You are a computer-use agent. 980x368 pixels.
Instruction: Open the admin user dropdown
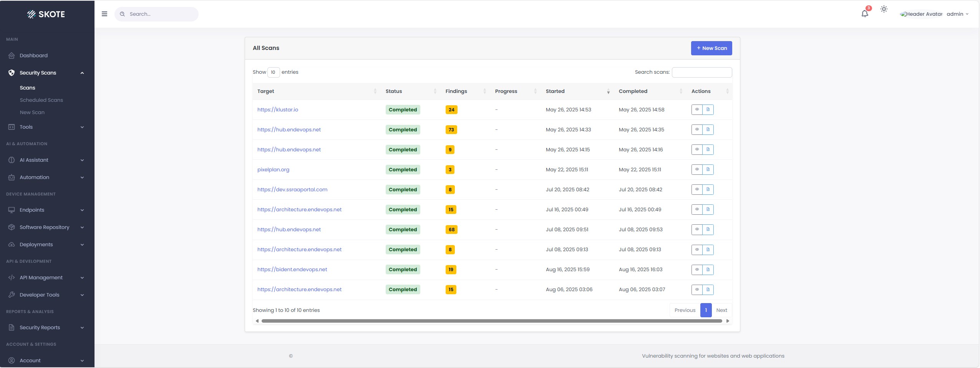tap(957, 14)
